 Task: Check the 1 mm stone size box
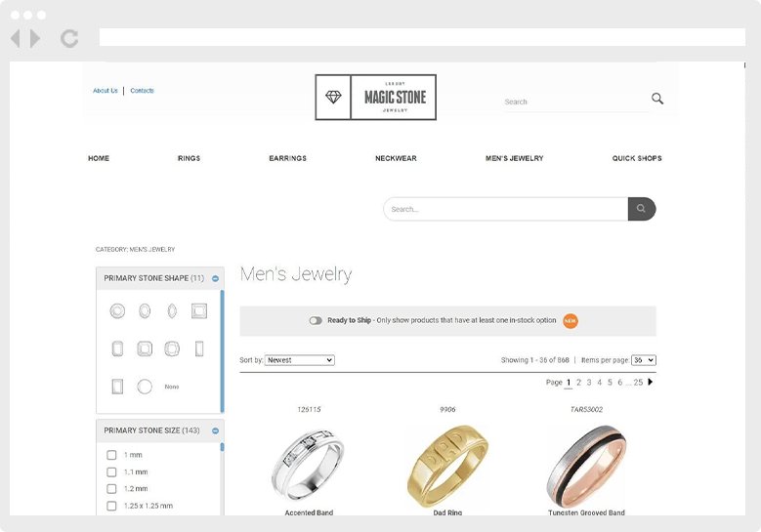coord(111,455)
